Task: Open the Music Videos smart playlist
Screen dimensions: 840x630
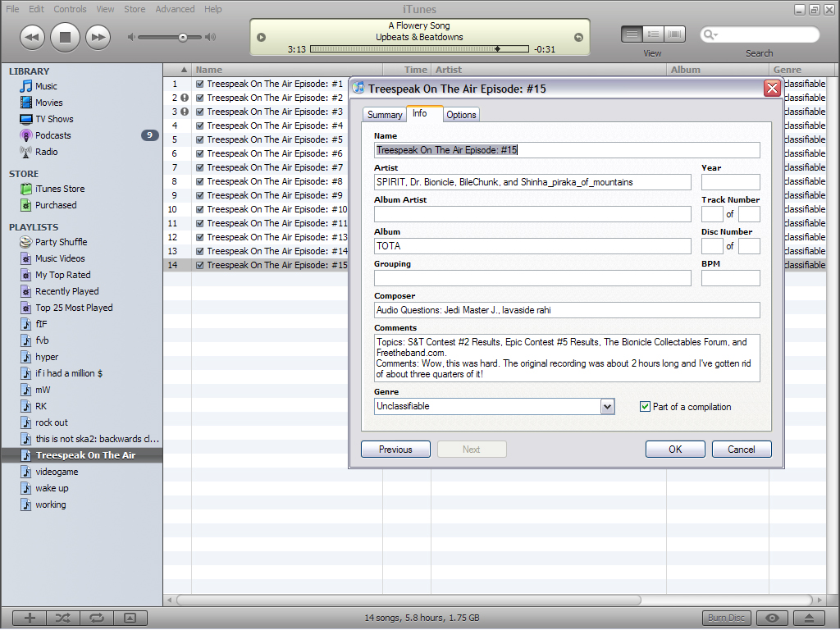Action: [x=60, y=258]
